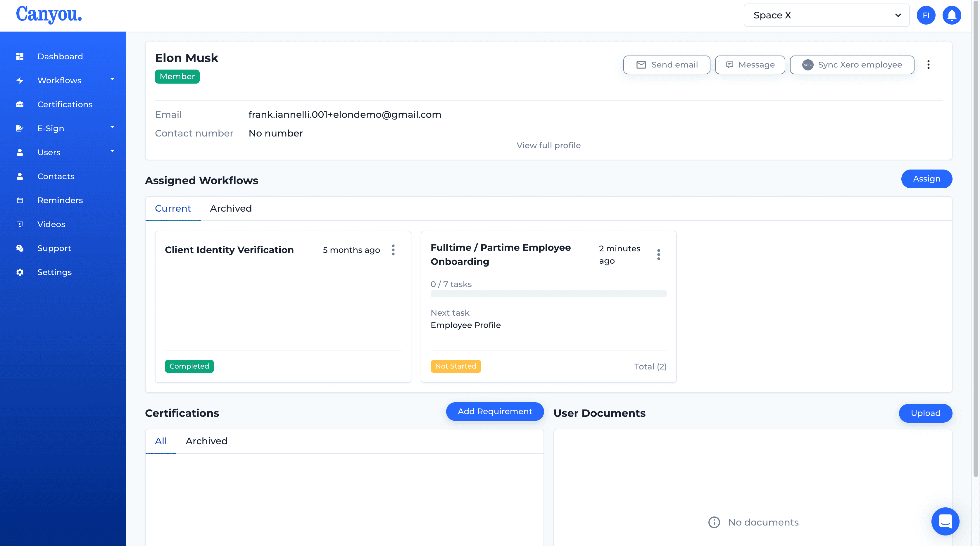Open Fulltime / Partime Onboarding options menu
980x546 pixels.
658,254
